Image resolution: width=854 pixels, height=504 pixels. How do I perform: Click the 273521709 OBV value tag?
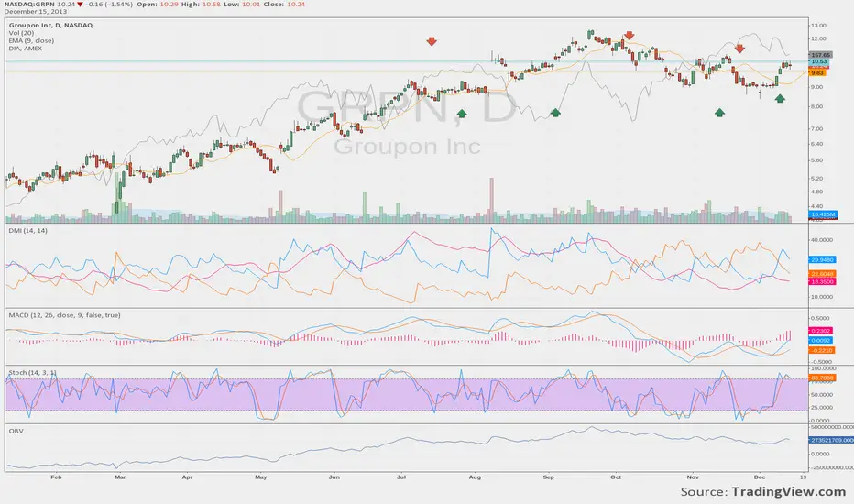coord(831,440)
